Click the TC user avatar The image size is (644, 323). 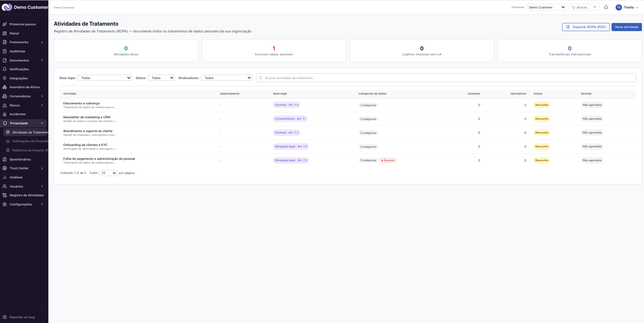[619, 7]
